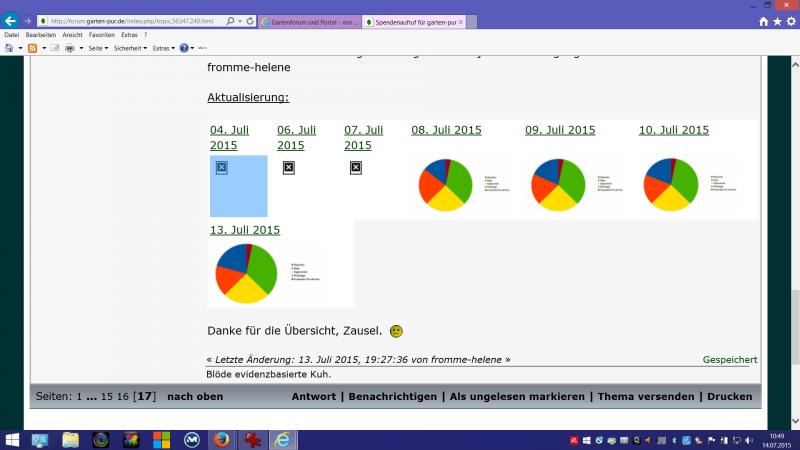
Task: Click the RSS feeds toolbar icon
Action: coord(32,48)
